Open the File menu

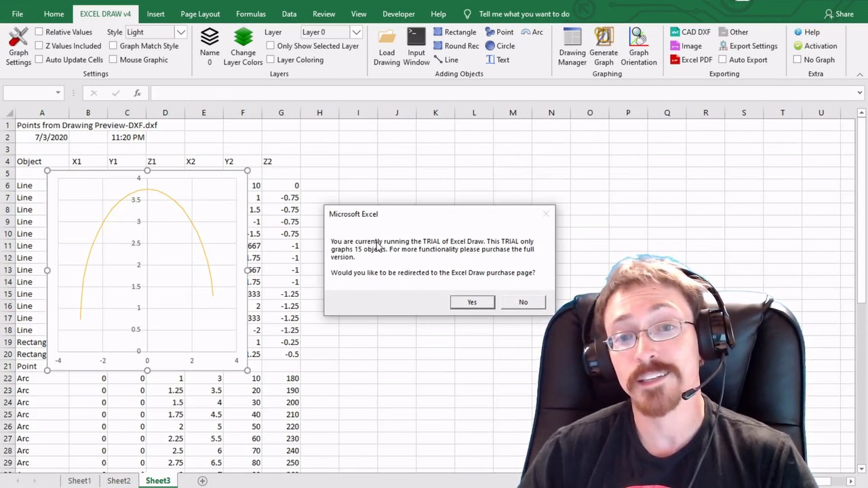[x=17, y=14]
